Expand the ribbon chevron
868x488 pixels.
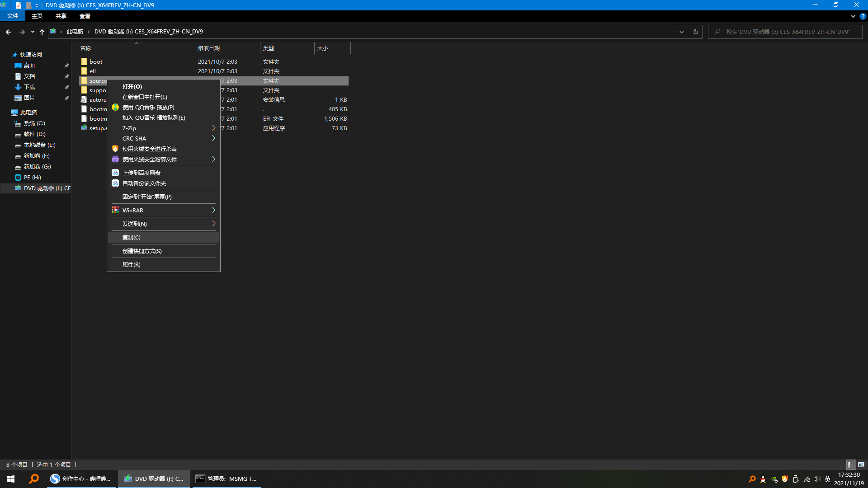[x=853, y=16]
